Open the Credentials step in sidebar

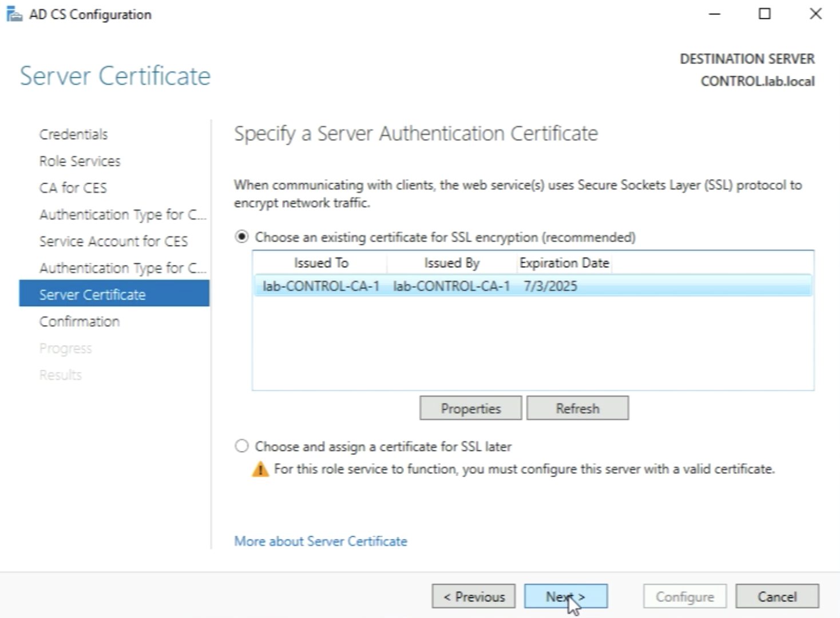(73, 134)
